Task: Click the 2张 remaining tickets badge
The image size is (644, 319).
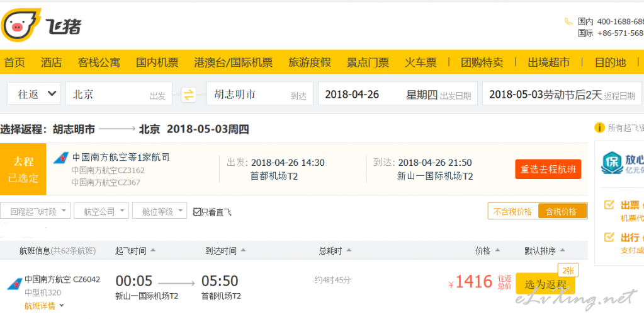Action: tap(568, 270)
